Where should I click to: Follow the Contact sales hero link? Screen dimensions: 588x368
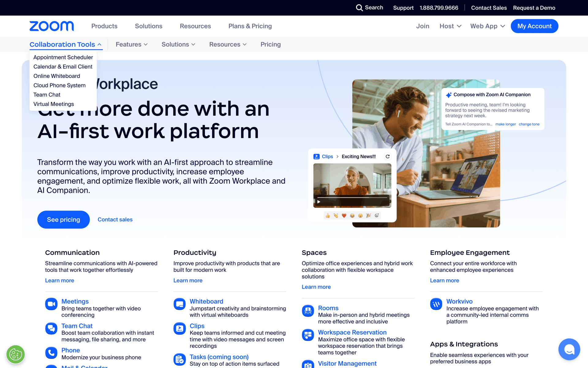(x=115, y=220)
